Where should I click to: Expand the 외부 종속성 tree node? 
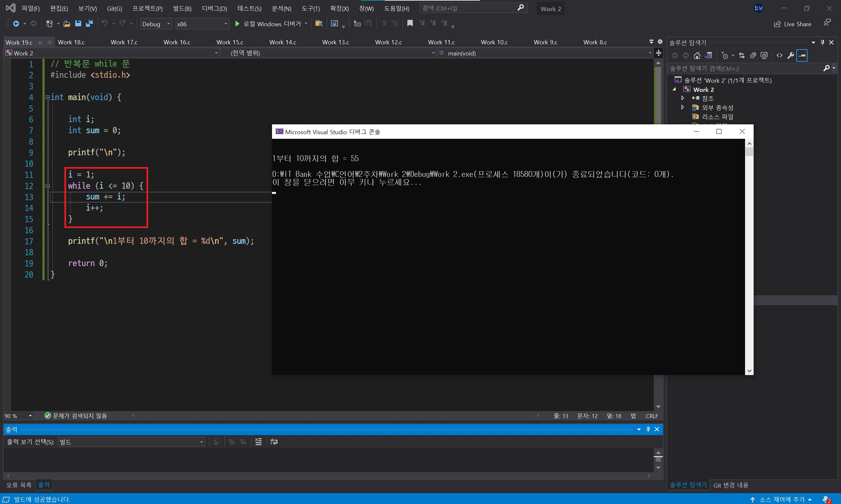[683, 107]
